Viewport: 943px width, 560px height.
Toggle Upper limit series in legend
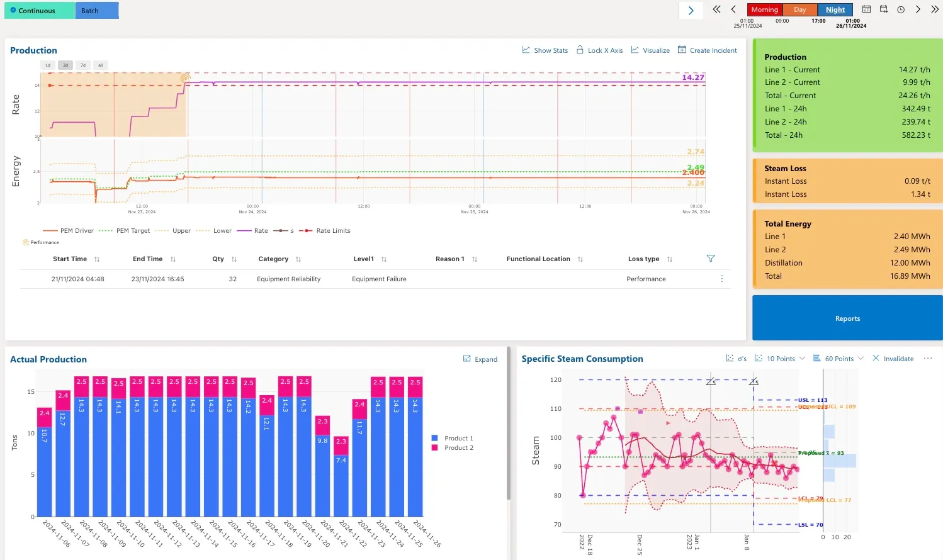pos(172,231)
